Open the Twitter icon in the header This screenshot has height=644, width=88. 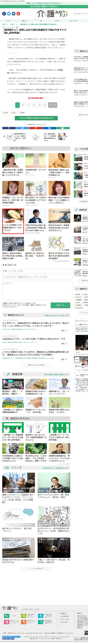click(9, 13)
